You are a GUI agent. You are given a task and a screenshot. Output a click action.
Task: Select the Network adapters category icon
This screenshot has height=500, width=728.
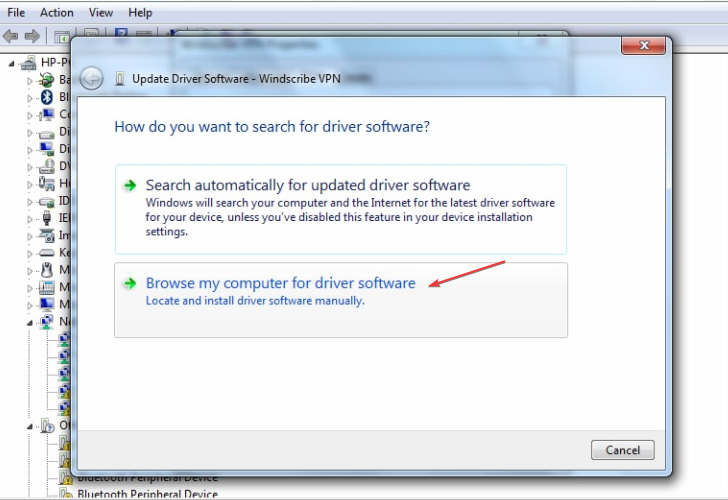click(x=46, y=322)
